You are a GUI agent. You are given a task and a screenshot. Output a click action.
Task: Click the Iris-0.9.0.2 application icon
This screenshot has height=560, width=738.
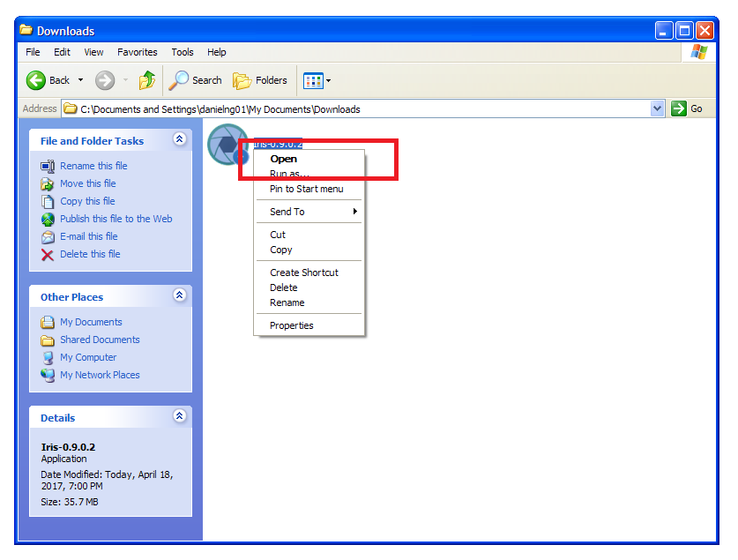227,144
